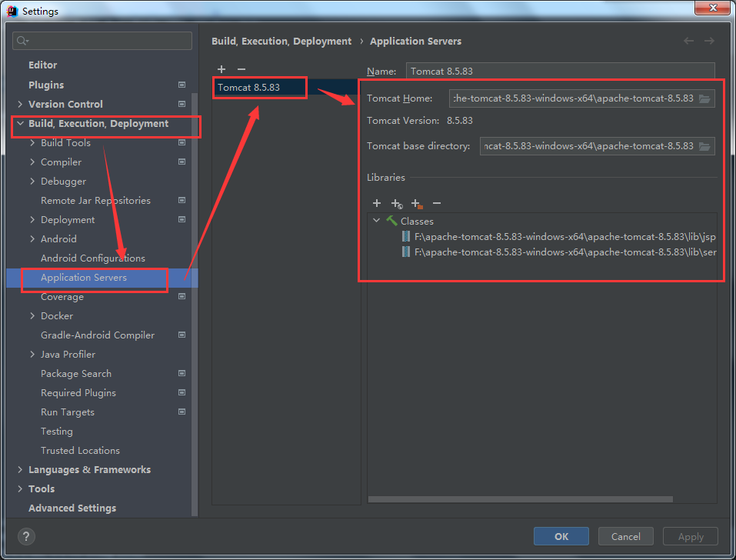The height and width of the screenshot is (560, 736).
Task: Select the jsp library jar icon
Action: [x=406, y=236]
